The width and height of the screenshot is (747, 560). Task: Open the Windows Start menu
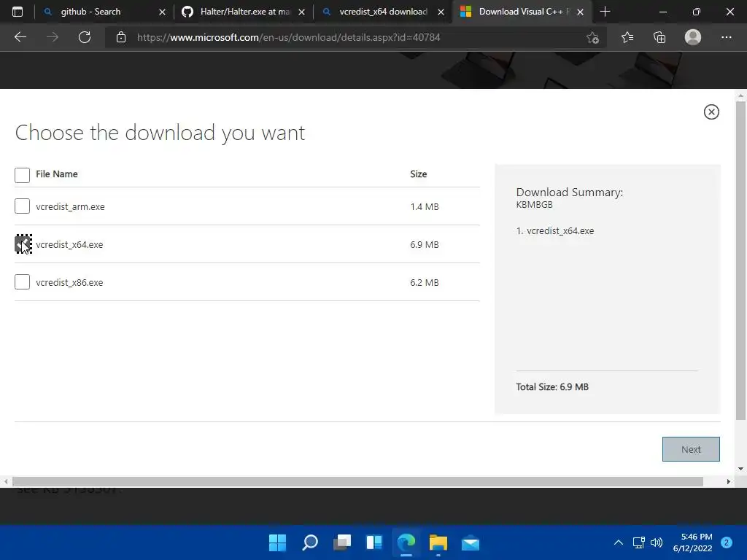(277, 542)
